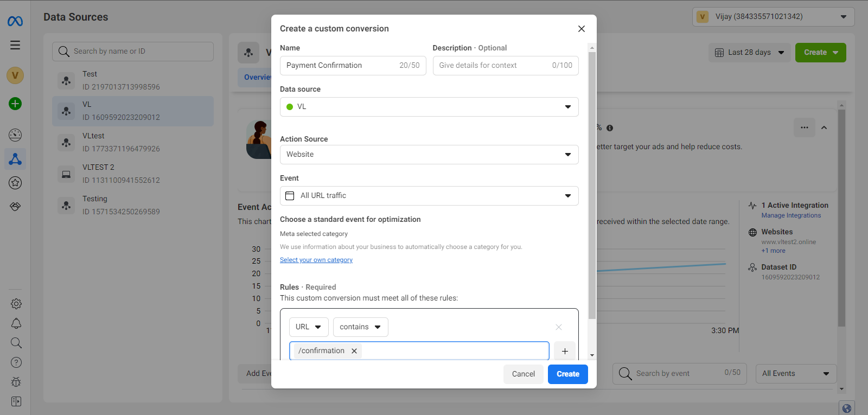Open the Data Sources sidebar icon
868x415 pixels.
click(x=15, y=159)
